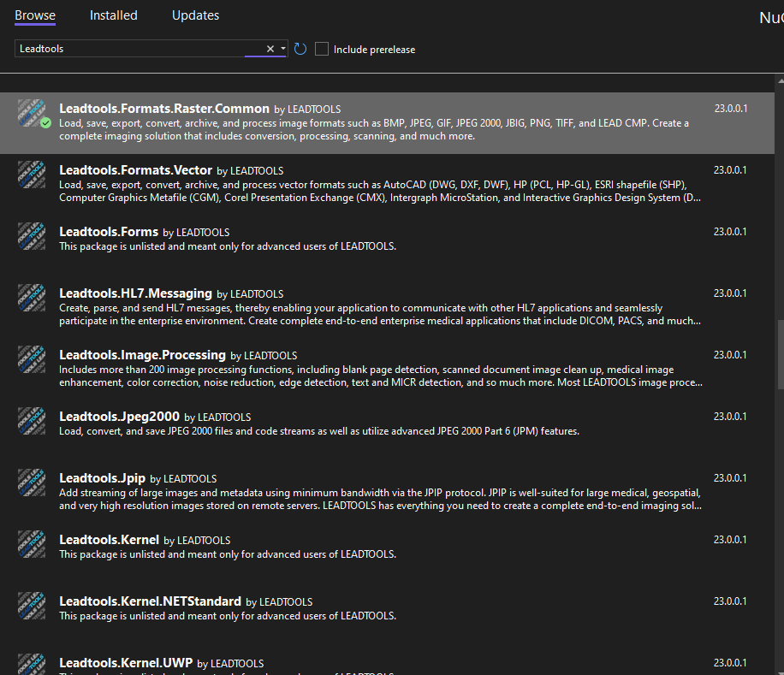Select the Leadtools.Forms package title
Viewport: 784px width, 675px height.
coord(109,232)
